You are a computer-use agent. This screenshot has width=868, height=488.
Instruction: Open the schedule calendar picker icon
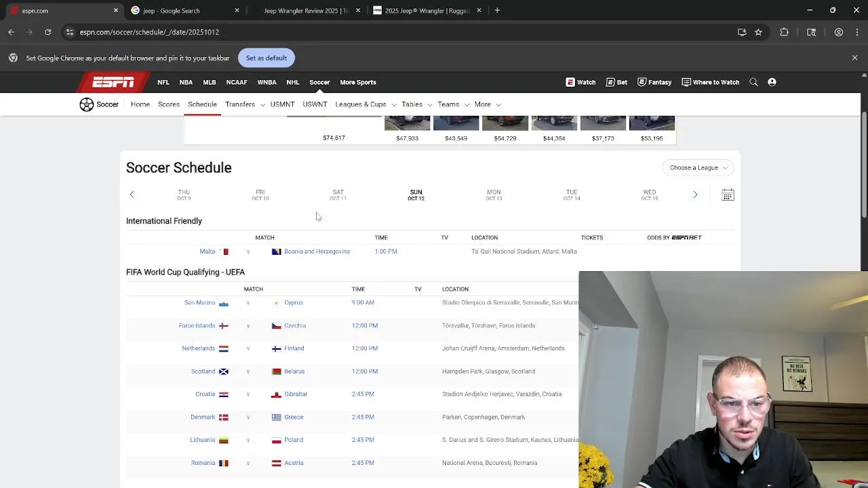coord(728,195)
